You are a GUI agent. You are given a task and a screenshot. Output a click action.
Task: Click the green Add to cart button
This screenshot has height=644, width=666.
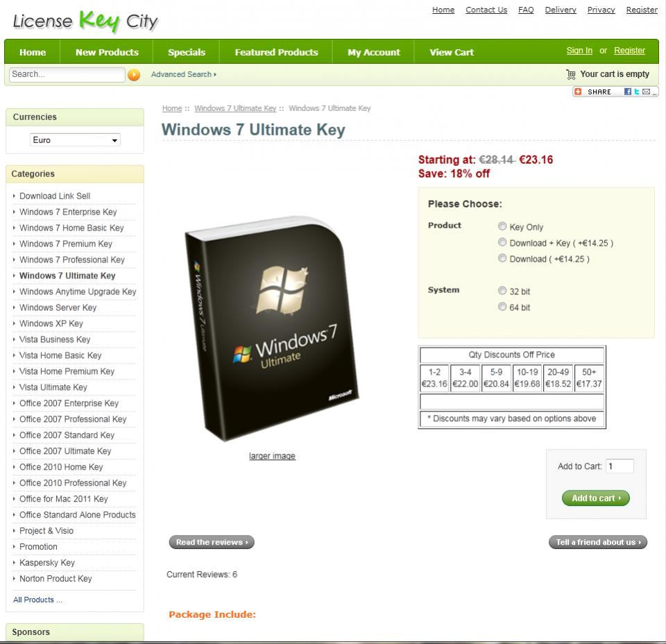pyautogui.click(x=595, y=498)
